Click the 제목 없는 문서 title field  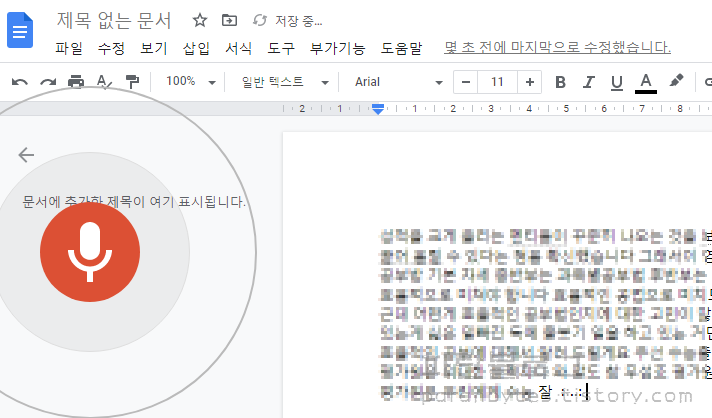coord(114,20)
